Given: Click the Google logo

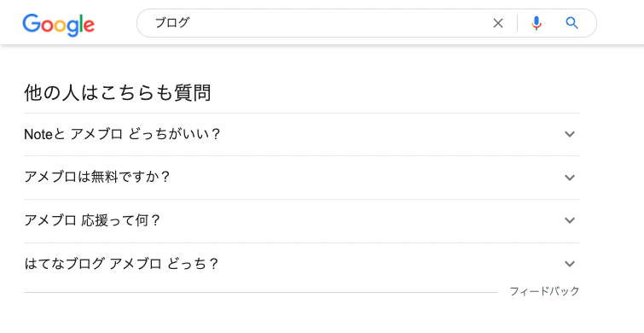Looking at the screenshot, I should coord(58,25).
